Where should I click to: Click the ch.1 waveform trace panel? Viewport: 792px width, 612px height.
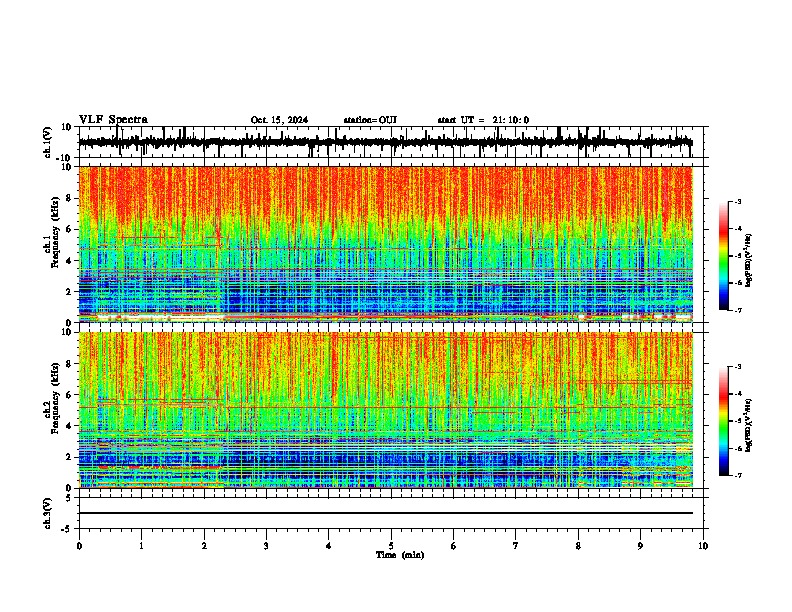(x=391, y=142)
